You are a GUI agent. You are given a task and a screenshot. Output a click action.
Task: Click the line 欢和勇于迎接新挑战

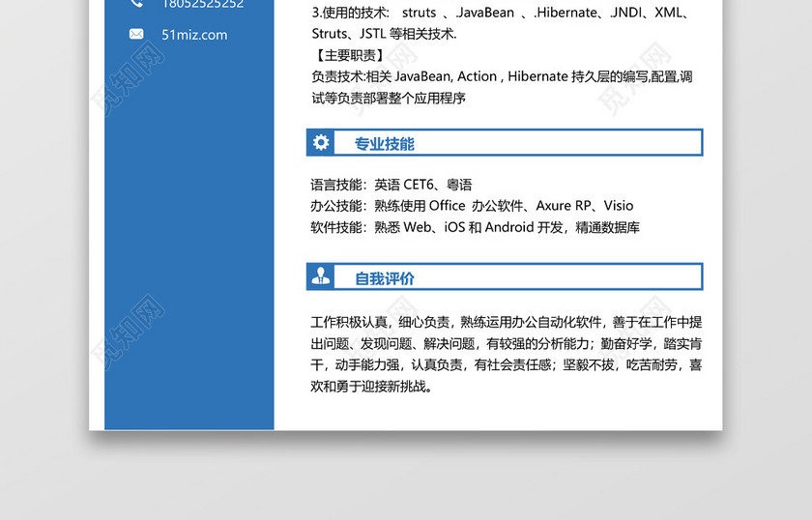click(x=371, y=387)
